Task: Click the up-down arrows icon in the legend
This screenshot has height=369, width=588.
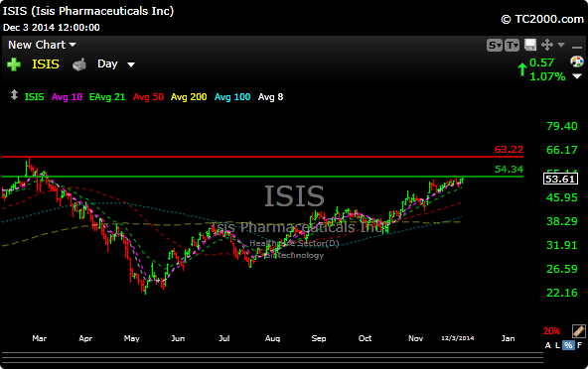Action: (14, 95)
